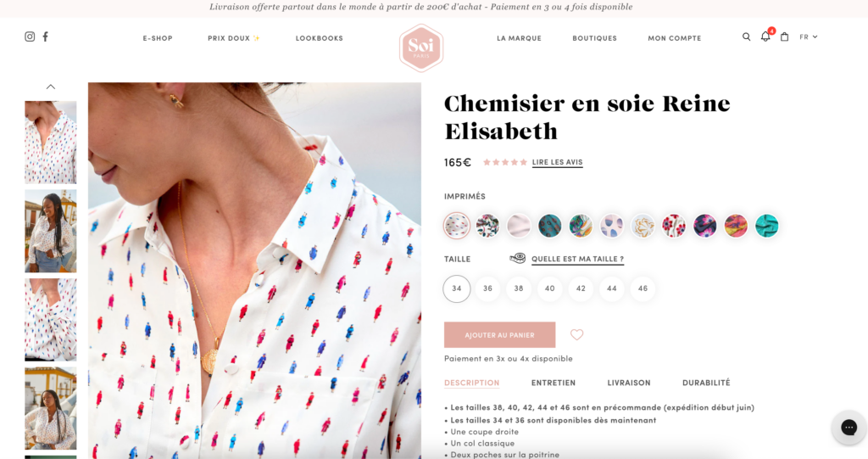Screen dimensions: 868x459
Task: Switch to the ENTRETIEN tab
Action: tap(554, 383)
